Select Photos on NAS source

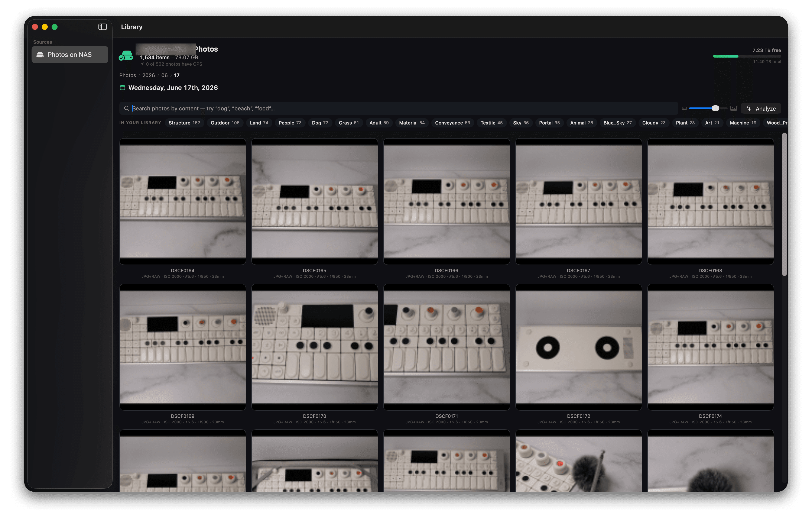70,55
